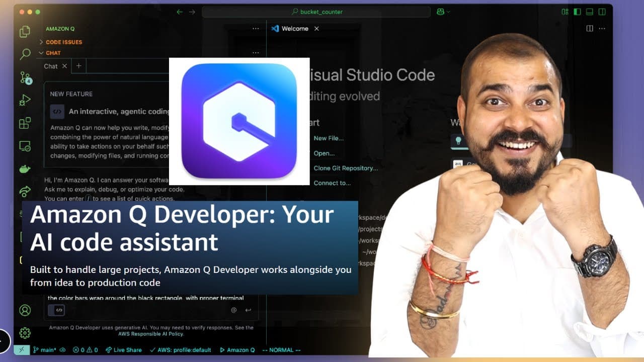This screenshot has height=362, width=644.
Task: Send the chat prompt with the return icon
Action: [x=248, y=310]
